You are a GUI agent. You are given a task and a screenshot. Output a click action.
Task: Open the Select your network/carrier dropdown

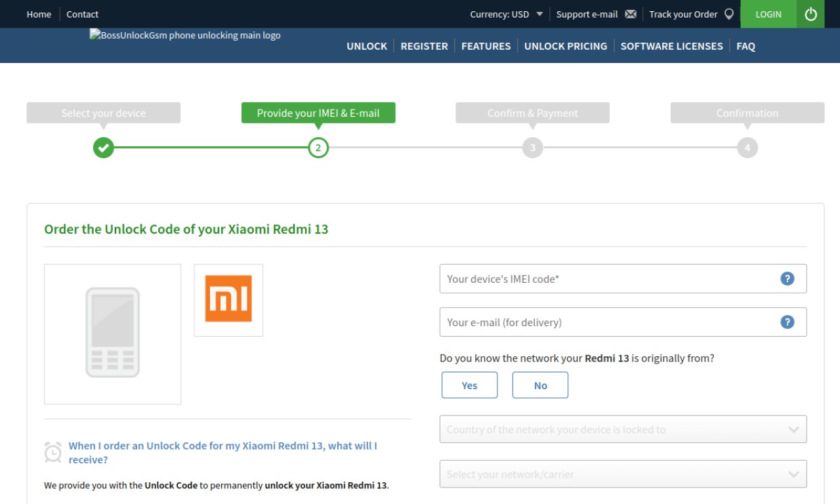pos(623,474)
